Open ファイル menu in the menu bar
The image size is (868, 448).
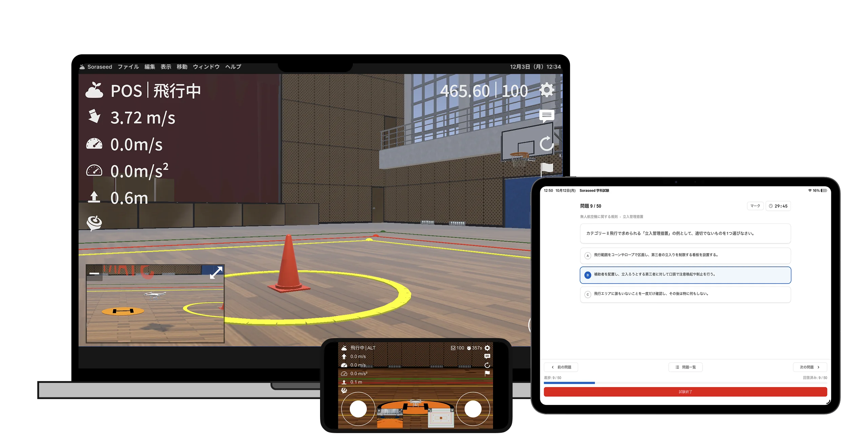(x=128, y=67)
